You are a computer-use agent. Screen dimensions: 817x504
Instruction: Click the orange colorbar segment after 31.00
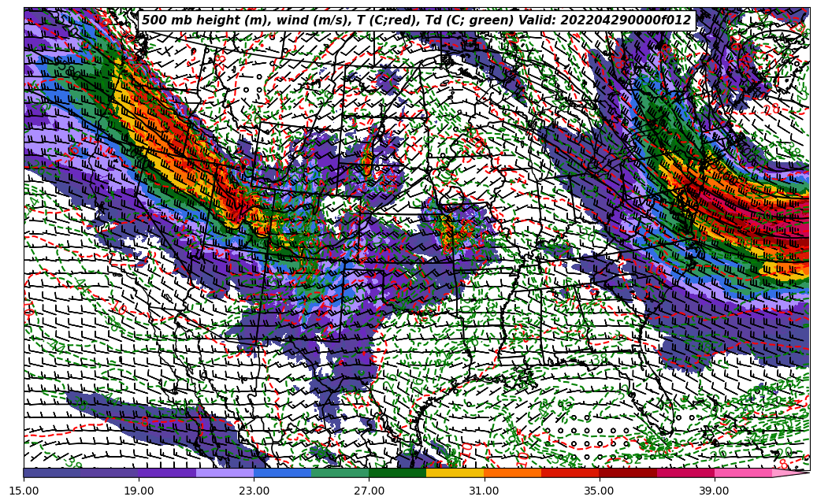tap(512, 472)
